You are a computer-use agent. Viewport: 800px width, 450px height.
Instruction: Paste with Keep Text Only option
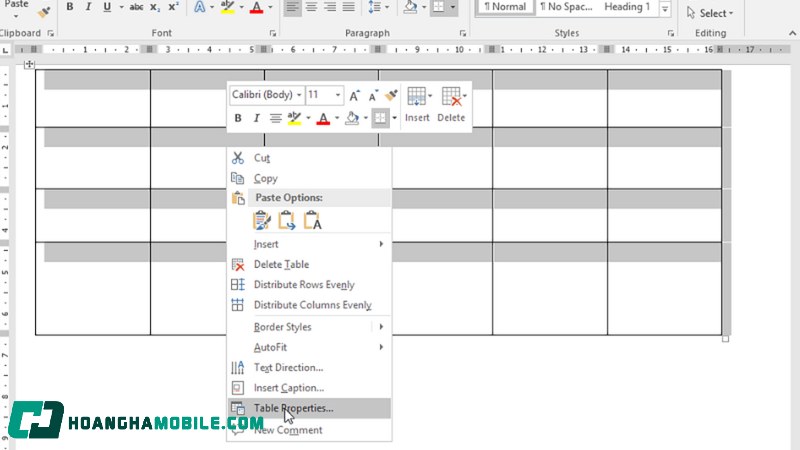[x=312, y=220]
